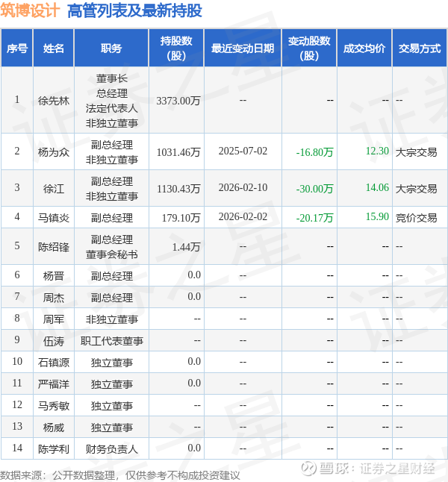
Task: Click 竞价交易 in 马镇炎 row
Action: pyautogui.click(x=417, y=218)
